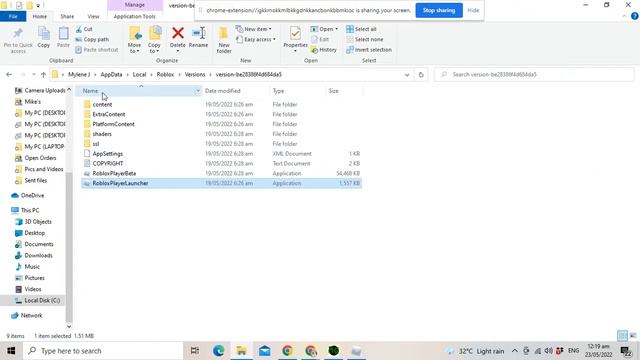
Task: Expand the Easy access dropdown
Action: tap(256, 40)
